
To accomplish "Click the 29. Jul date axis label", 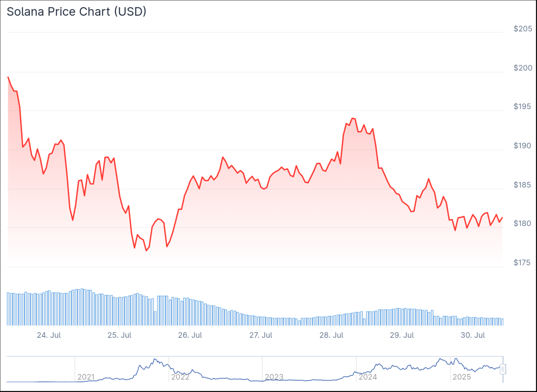I will pyautogui.click(x=402, y=335).
